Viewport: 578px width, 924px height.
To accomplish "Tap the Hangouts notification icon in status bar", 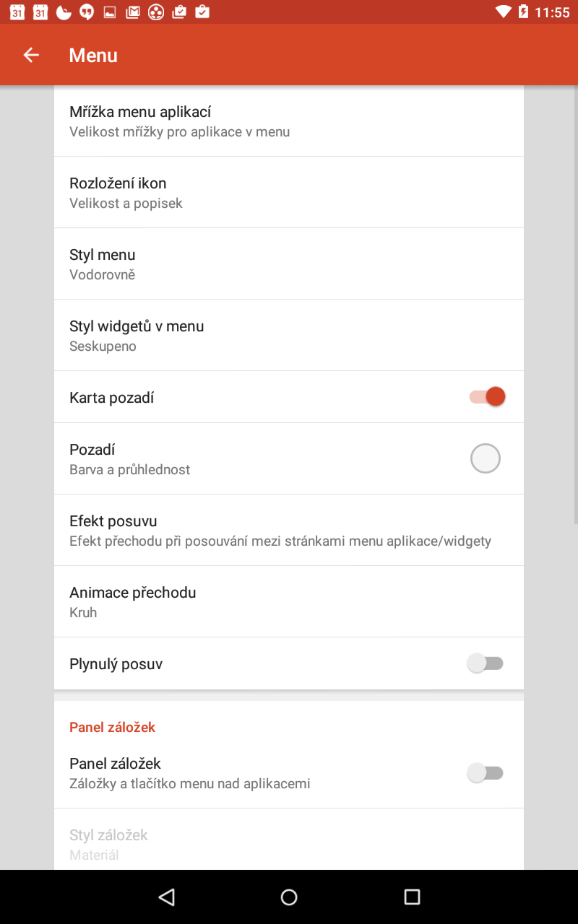I will (87, 12).
